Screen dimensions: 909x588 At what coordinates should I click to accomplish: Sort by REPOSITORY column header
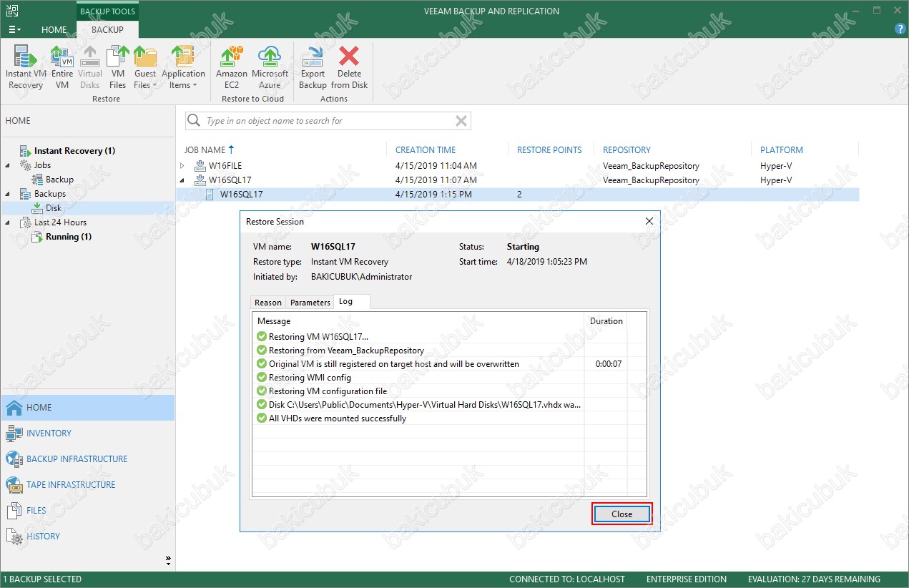[x=627, y=150]
